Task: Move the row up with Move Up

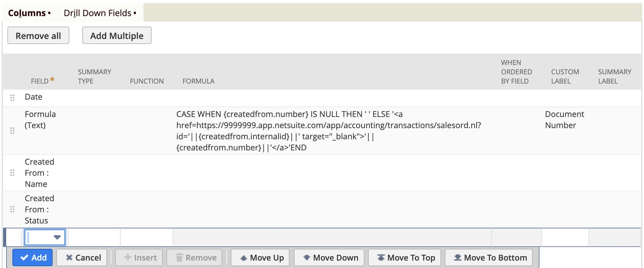Action: (261, 257)
